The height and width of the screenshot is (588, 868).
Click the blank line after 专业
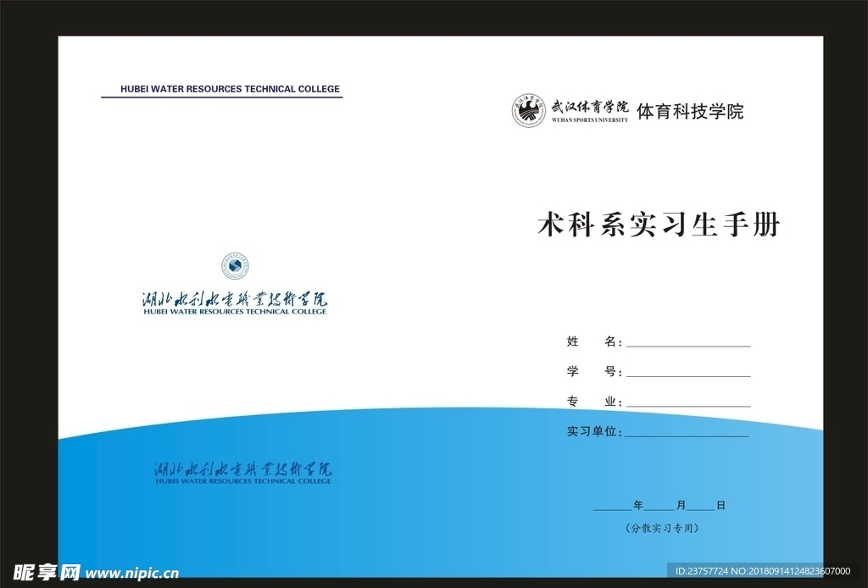point(688,406)
